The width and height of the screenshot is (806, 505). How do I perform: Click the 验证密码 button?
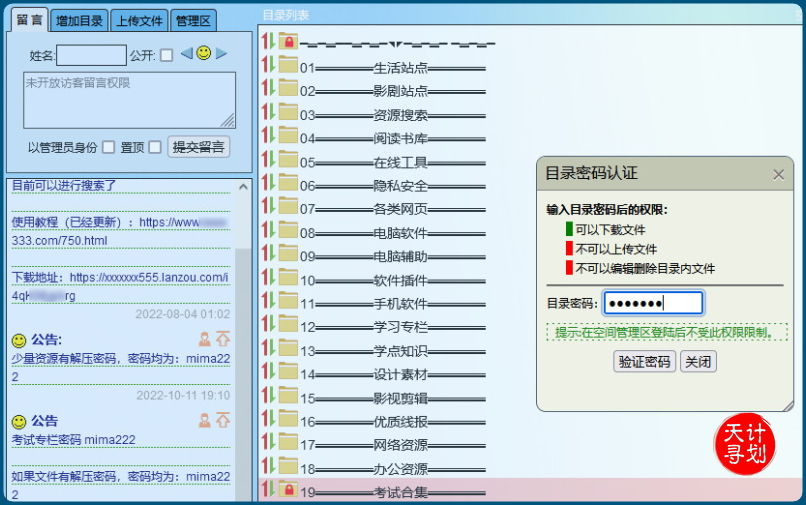[644, 362]
